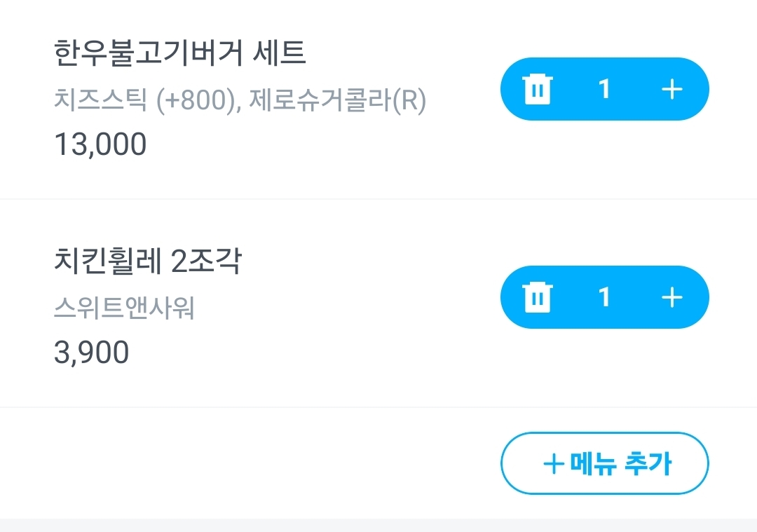This screenshot has width=757, height=532.
Task: Tap gray strip below 메뉴 추가
Action: point(378,525)
